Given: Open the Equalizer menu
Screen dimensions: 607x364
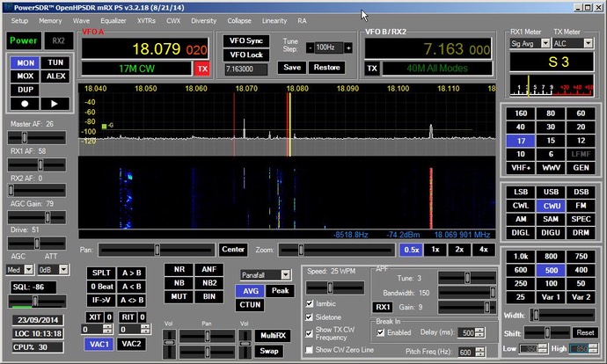Looking at the screenshot, I should coord(113,19).
